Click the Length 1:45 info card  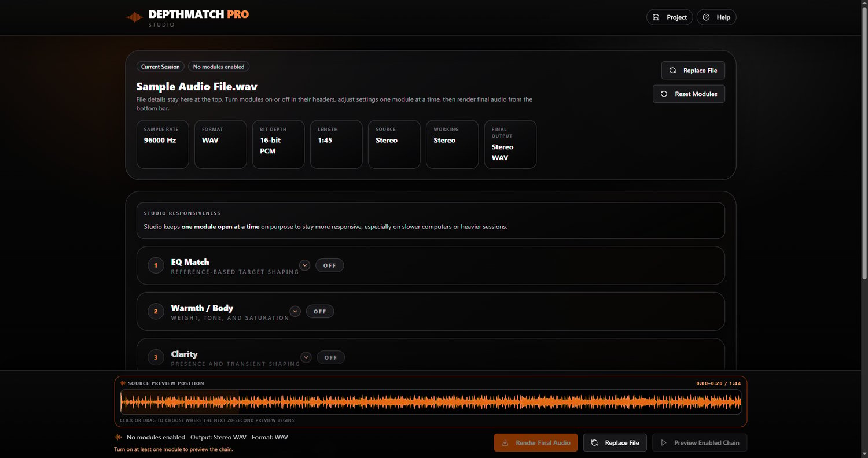click(336, 144)
